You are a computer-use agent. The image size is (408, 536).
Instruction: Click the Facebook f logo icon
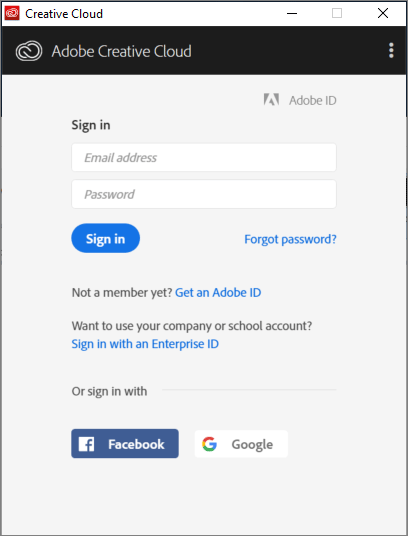86,444
